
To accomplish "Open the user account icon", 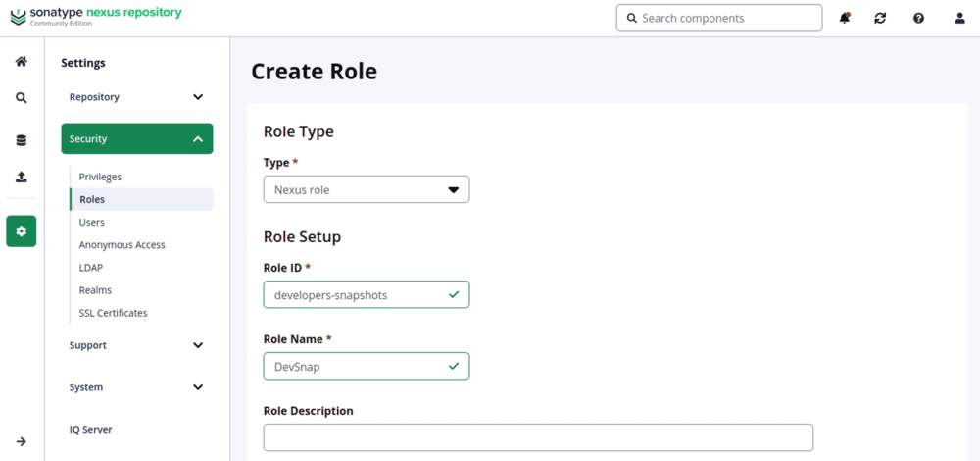I will tap(959, 18).
